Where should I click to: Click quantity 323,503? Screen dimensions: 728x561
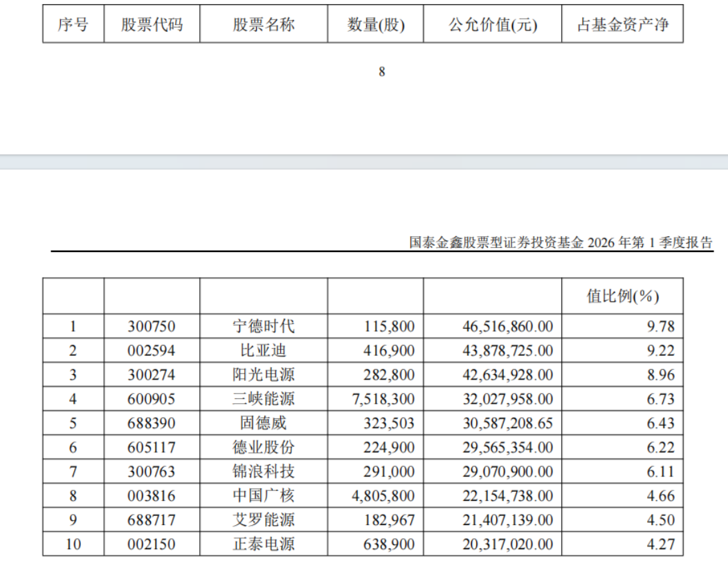(x=389, y=423)
